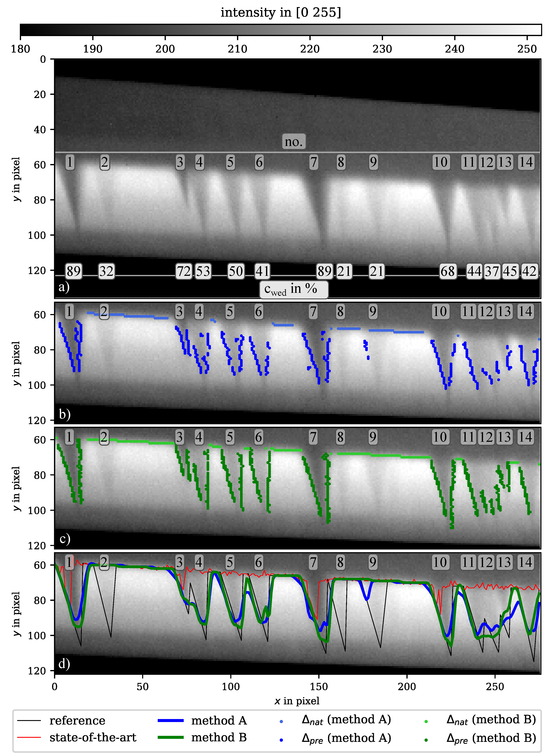Click the Δnat (method A) legend marker
551x756 pixels.
tap(281, 722)
